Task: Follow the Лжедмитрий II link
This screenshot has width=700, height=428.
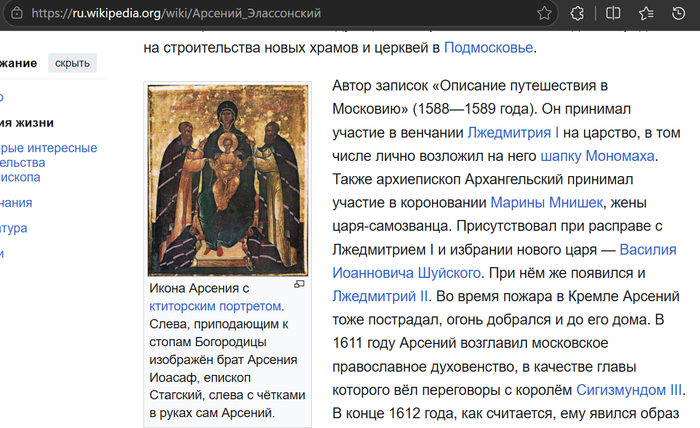Action: pyautogui.click(x=380, y=296)
